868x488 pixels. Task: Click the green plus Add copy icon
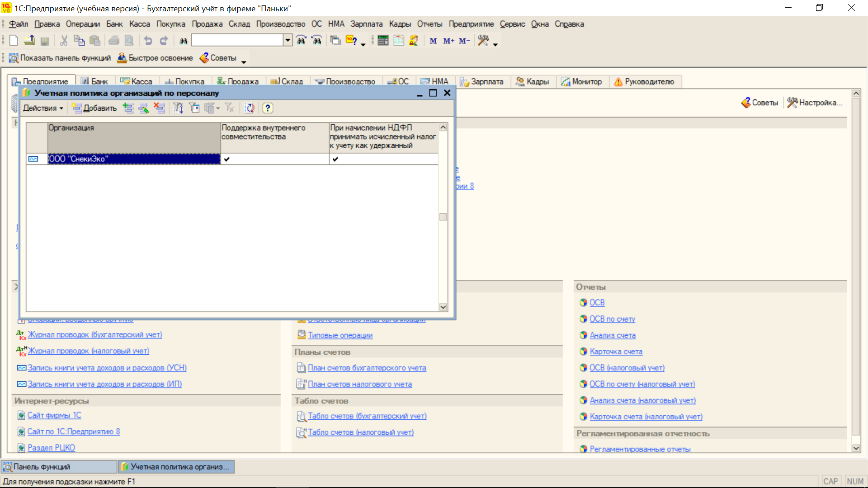point(128,108)
